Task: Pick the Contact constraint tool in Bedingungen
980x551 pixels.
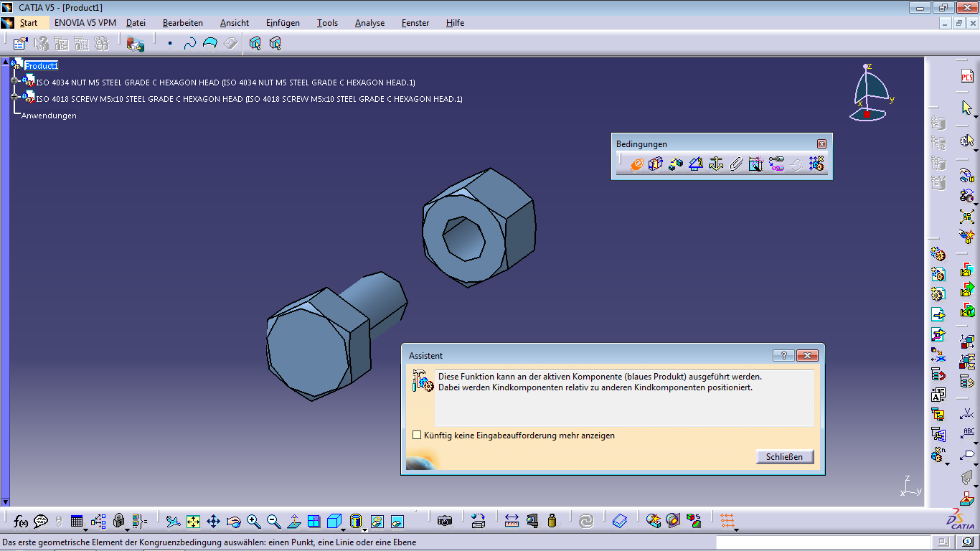Action: [656, 164]
